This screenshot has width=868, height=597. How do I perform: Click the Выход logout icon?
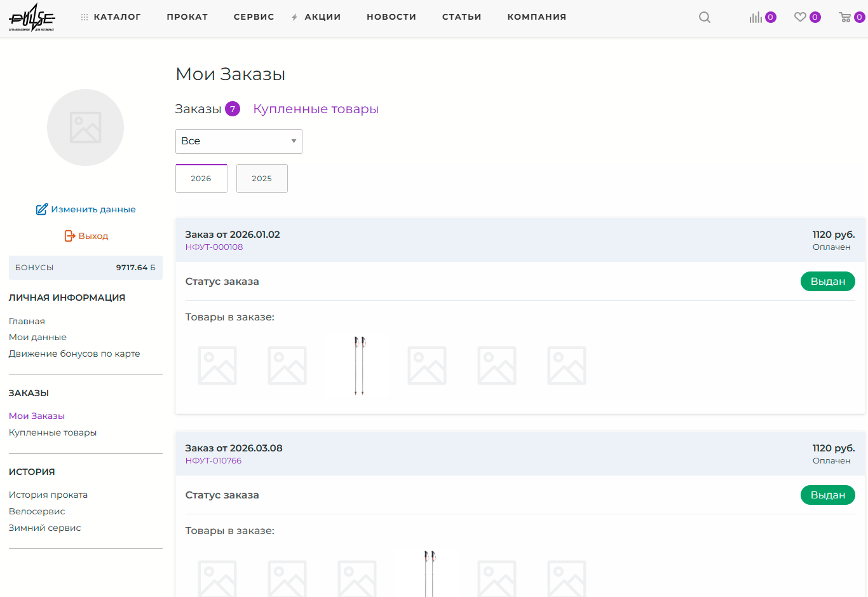pyautogui.click(x=70, y=236)
